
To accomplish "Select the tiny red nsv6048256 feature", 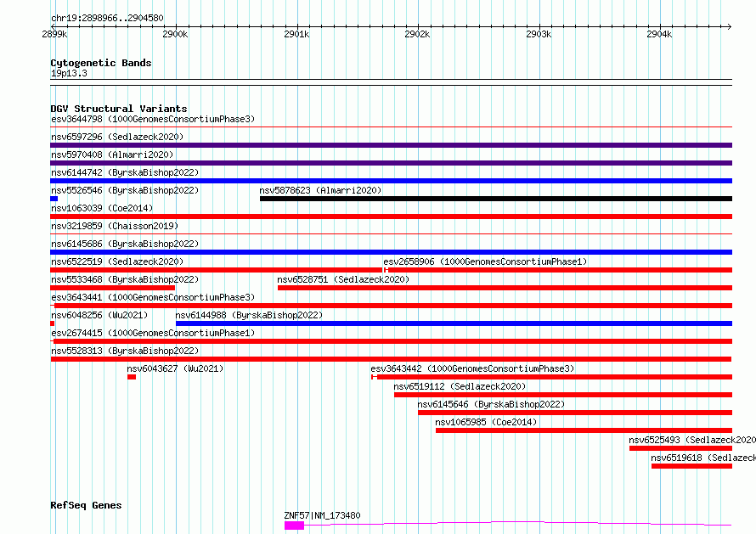I will click(52, 323).
